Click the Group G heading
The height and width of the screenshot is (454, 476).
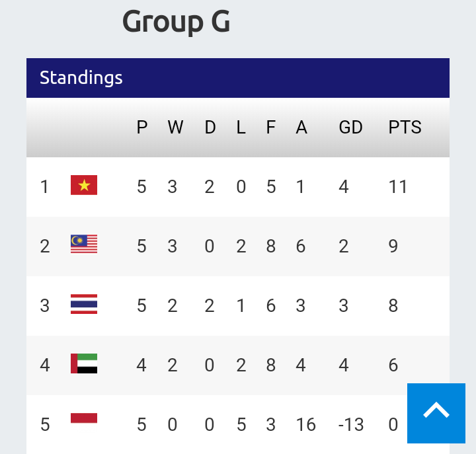(x=177, y=21)
